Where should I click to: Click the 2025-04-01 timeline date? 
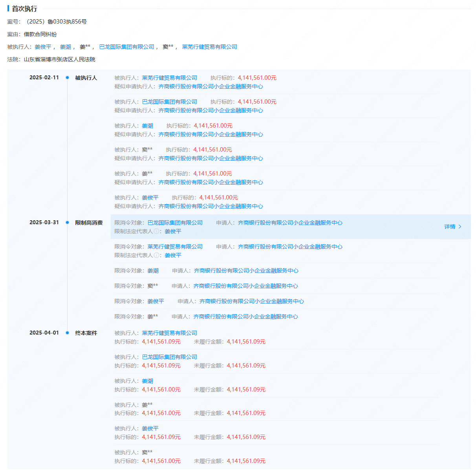[44, 333]
